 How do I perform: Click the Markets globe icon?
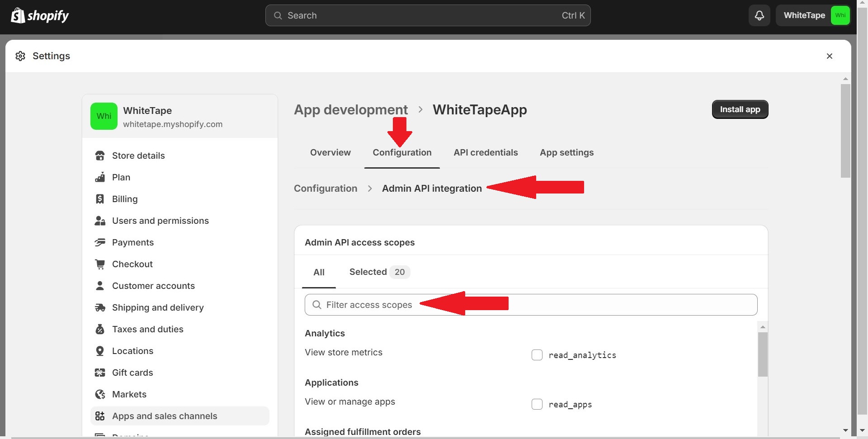tap(100, 394)
